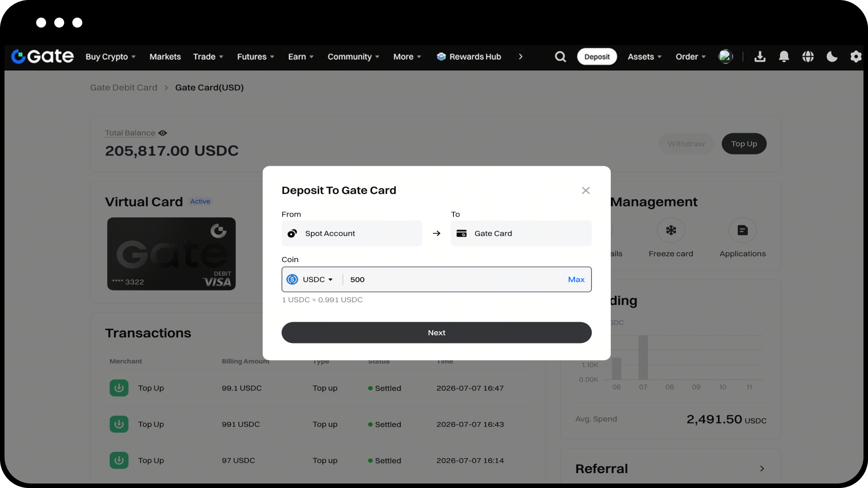This screenshot has width=868, height=488.
Task: Expand the Buy Crypto menu
Action: 111,56
